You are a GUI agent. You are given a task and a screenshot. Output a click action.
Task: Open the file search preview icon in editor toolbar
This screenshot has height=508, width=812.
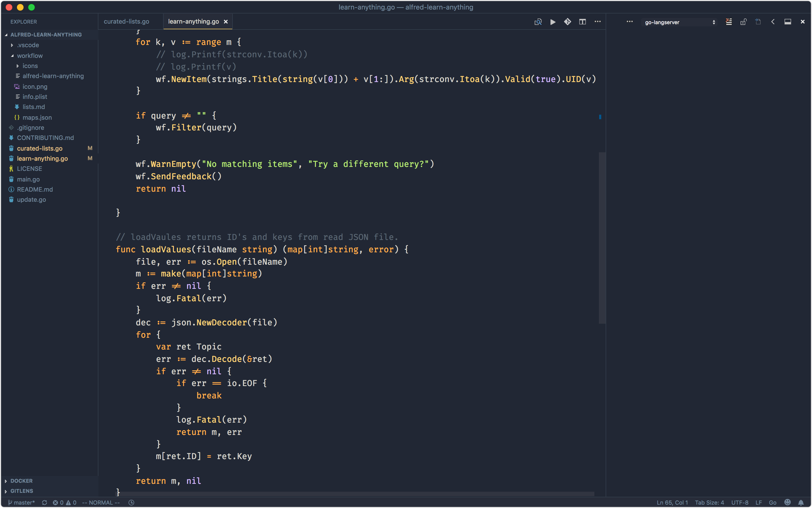coord(538,22)
